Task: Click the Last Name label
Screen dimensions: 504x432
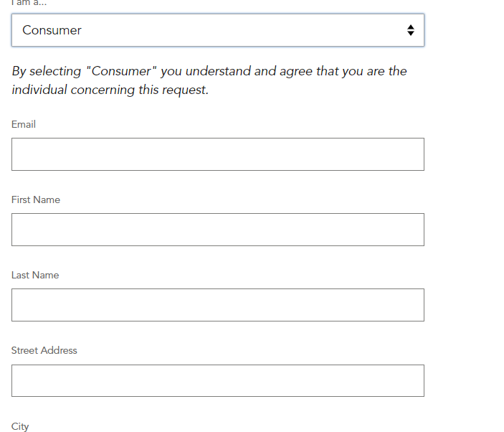Action: coord(35,275)
